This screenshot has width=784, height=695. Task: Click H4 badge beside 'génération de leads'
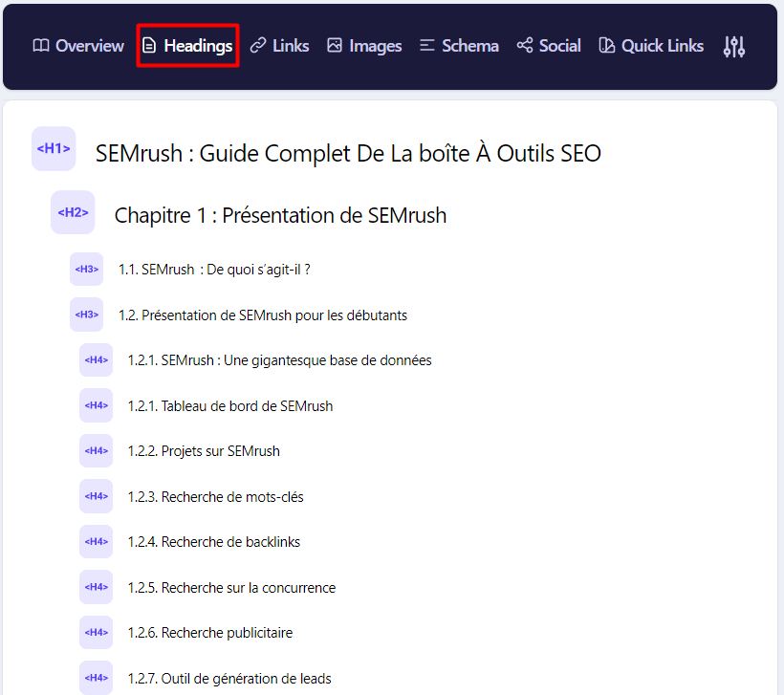[x=96, y=678]
